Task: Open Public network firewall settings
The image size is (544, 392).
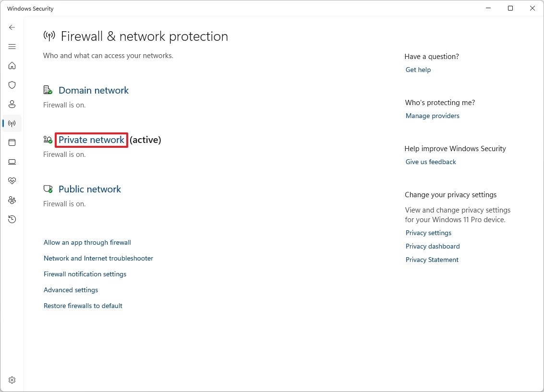Action: (x=89, y=189)
